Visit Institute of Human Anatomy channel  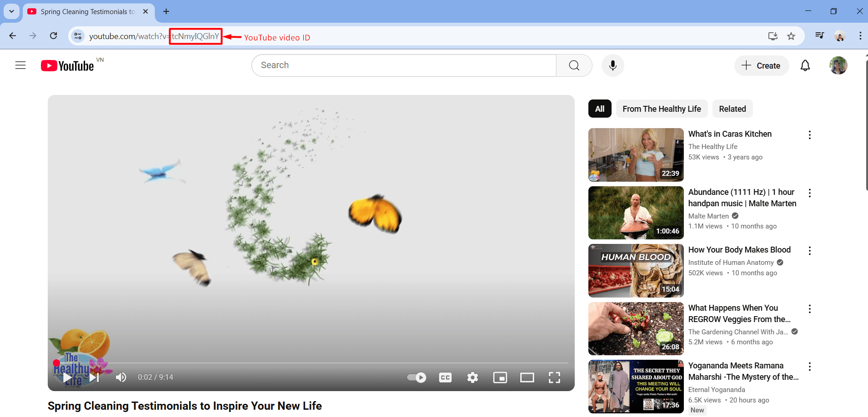pos(731,263)
